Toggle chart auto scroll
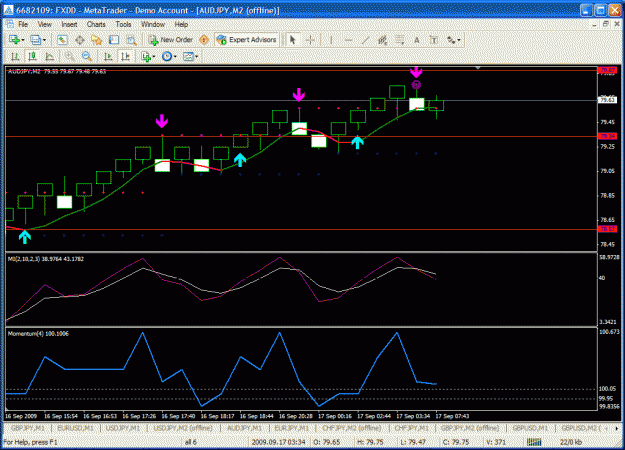This screenshot has width=625, height=450. (x=108, y=57)
